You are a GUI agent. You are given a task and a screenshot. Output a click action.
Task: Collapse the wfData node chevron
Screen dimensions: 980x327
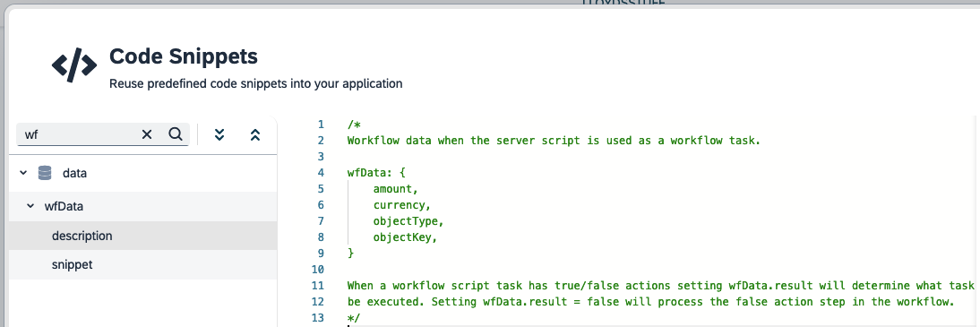coord(30,206)
